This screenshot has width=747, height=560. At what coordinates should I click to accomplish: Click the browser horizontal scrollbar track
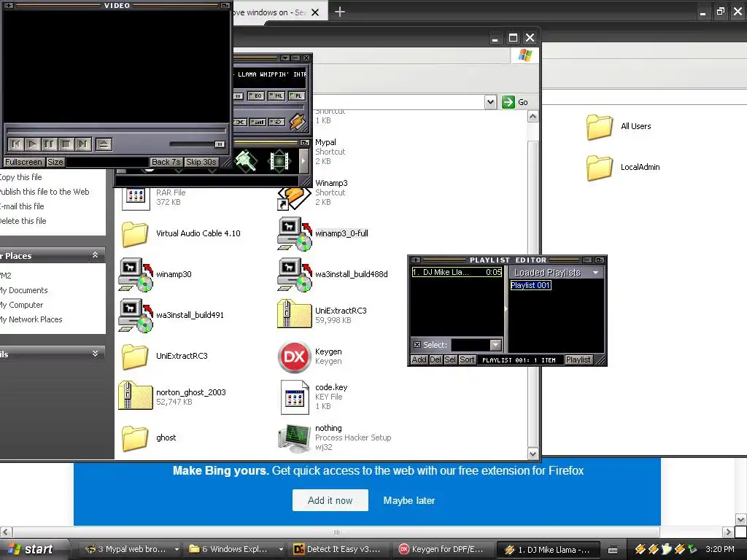click(x=336, y=532)
